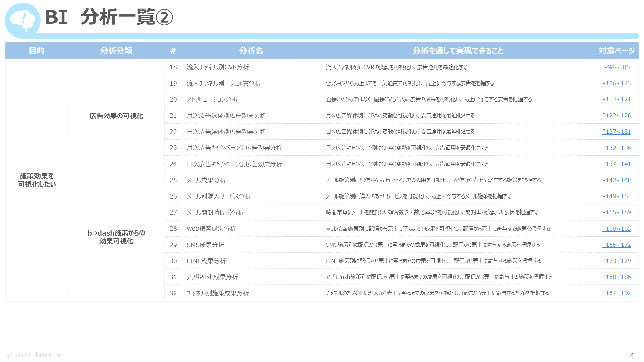644x362 pixels.
Task: Click row number 18
Action: (x=173, y=67)
